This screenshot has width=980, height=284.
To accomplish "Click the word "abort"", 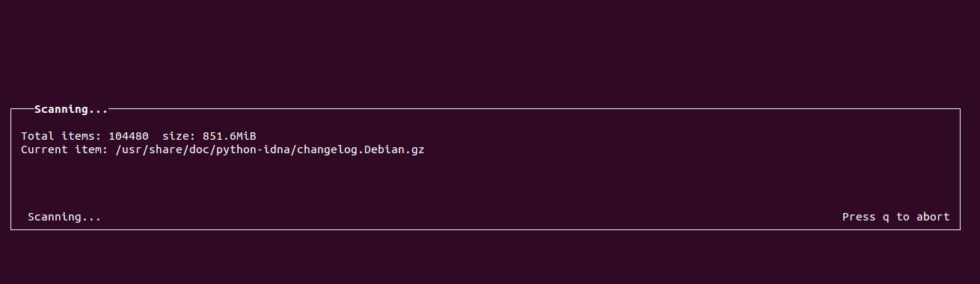I will pyautogui.click(x=933, y=217).
